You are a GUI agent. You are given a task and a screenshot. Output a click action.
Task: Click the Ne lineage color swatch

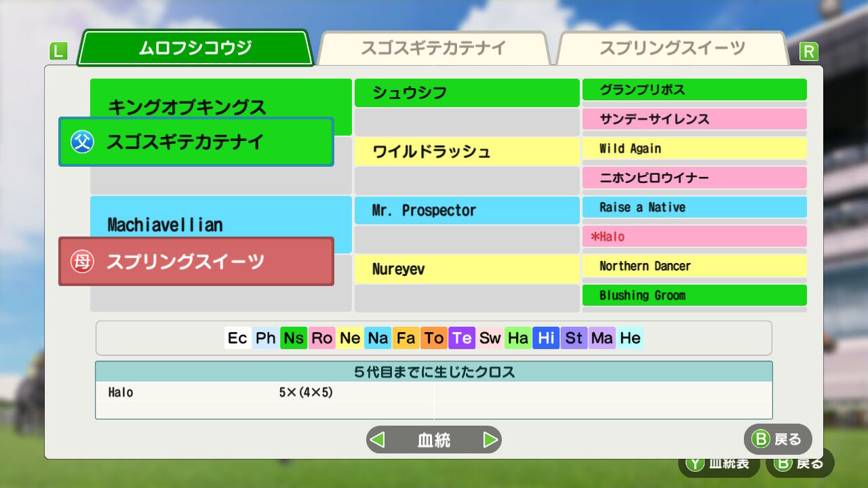coord(350,338)
